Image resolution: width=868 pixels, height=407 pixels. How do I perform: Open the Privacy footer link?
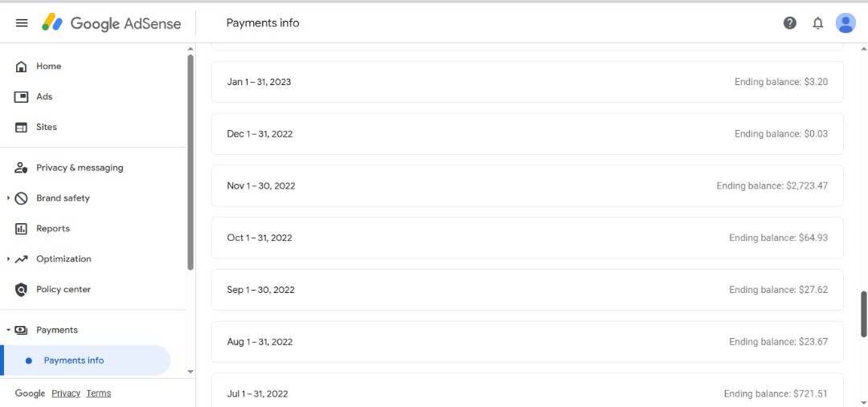click(66, 393)
